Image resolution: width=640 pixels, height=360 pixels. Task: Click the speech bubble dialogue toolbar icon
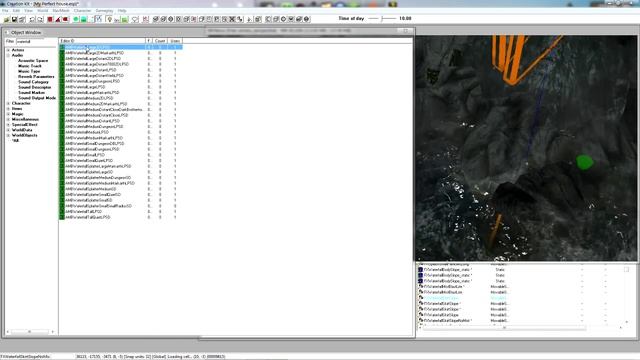(135, 19)
